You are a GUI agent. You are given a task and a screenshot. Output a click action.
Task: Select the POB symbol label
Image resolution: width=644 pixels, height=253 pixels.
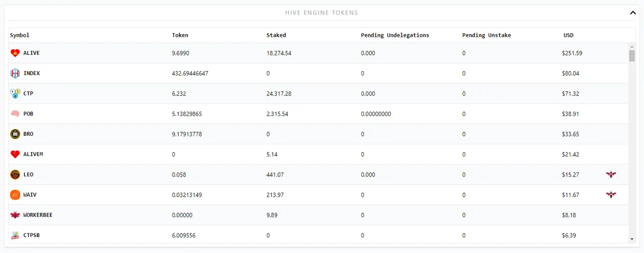pos(28,114)
